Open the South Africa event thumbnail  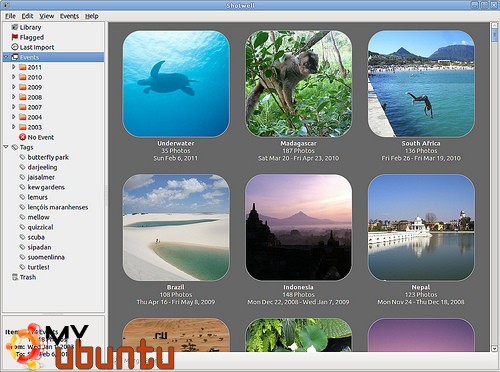click(421, 84)
